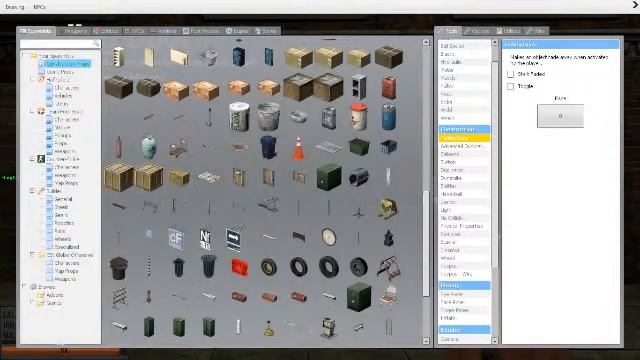Select the Dynamite tool
The width and height of the screenshot is (640, 360).
[x=464, y=178]
